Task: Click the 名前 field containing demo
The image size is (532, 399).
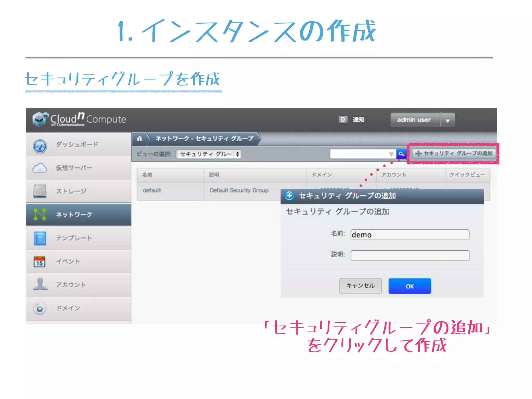Action: pyautogui.click(x=410, y=235)
